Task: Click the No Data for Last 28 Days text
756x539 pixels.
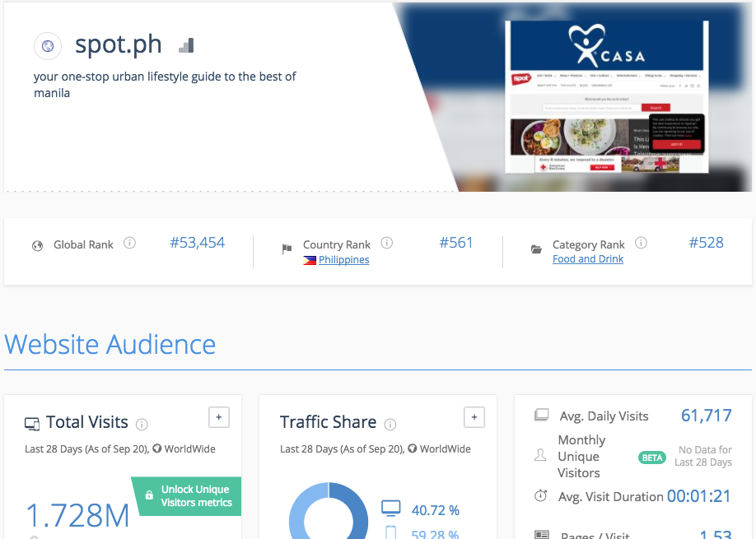Action: [x=703, y=456]
